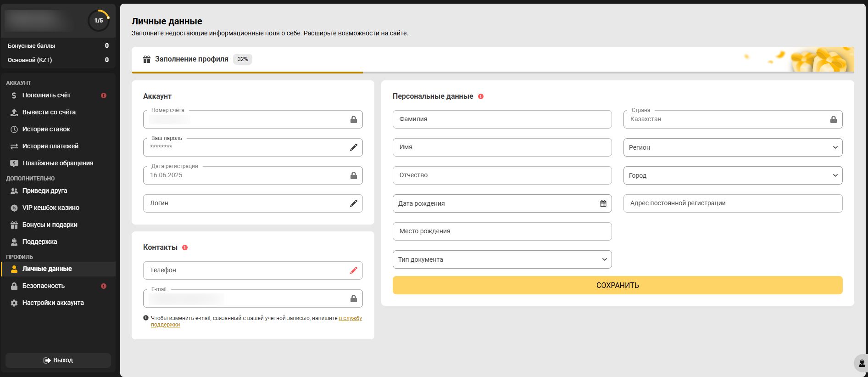Open Бонусы и подарки menu item

50,225
